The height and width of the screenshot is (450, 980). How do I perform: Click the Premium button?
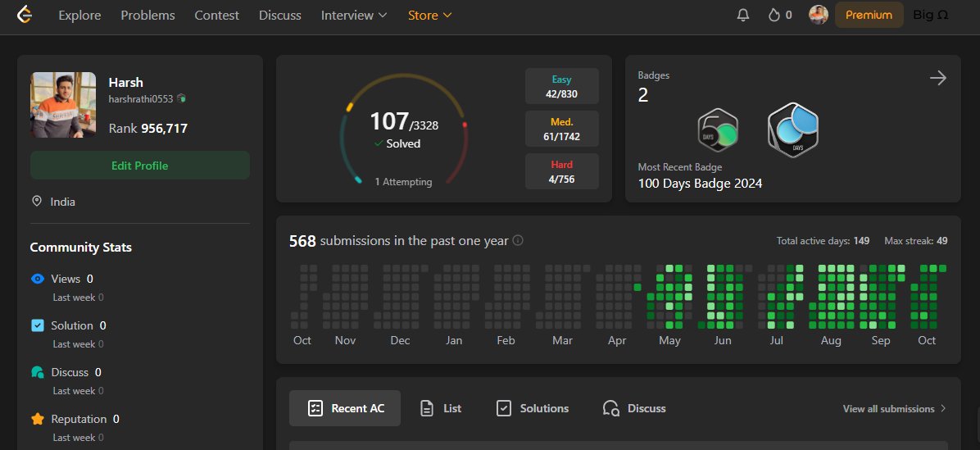coord(869,15)
